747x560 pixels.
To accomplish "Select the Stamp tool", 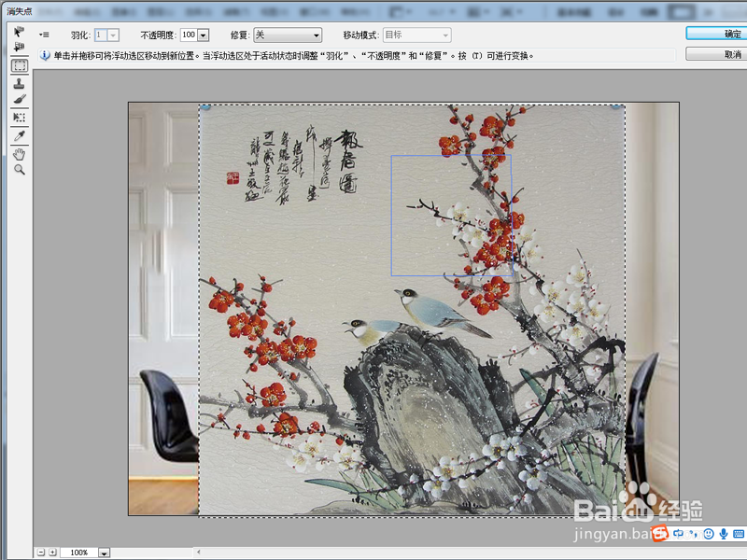I will point(19,84).
